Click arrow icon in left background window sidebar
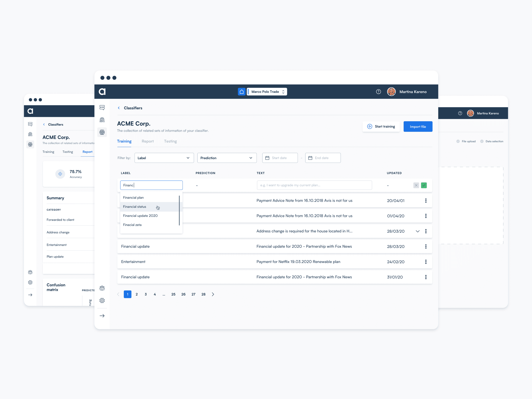Image resolution: width=532 pixels, height=399 pixels. [30, 295]
